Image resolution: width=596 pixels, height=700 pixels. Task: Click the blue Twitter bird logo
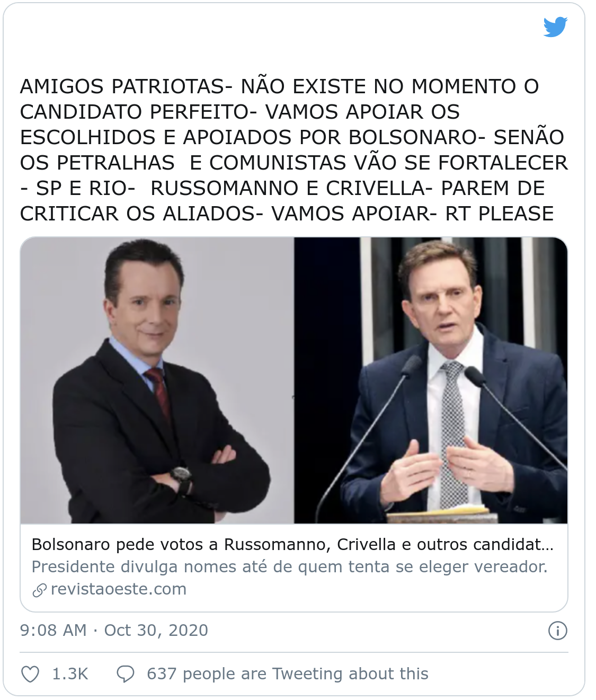555,27
